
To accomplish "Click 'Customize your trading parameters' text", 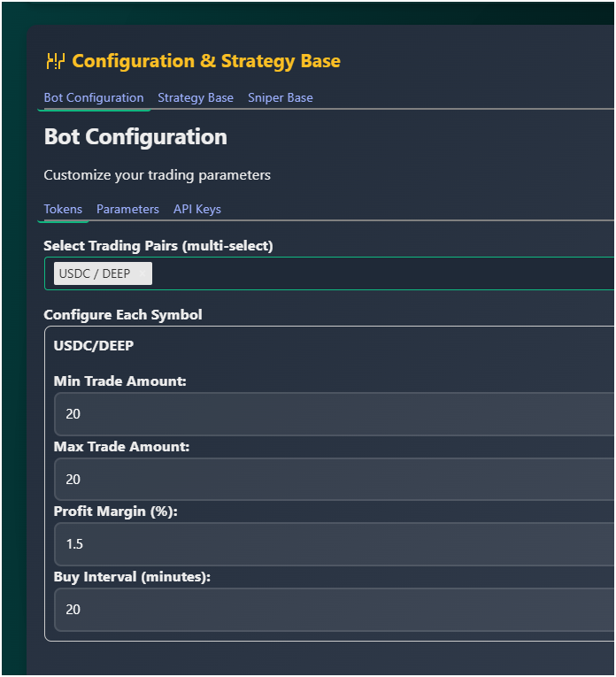I will coord(158,175).
